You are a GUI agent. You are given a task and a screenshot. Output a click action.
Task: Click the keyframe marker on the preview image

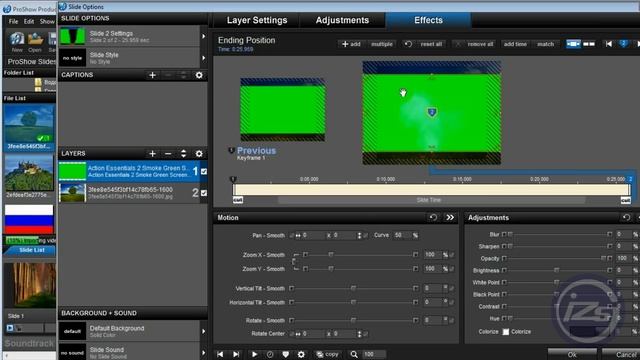click(x=432, y=112)
